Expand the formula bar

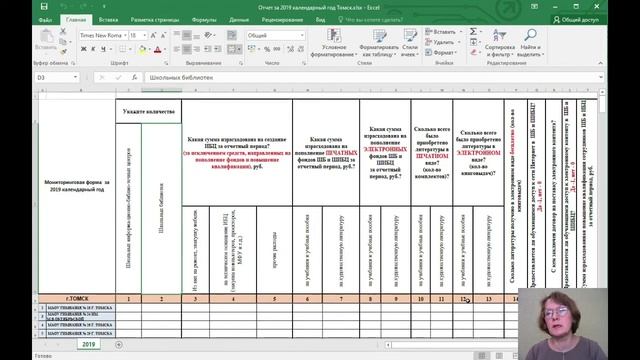pos(601,77)
